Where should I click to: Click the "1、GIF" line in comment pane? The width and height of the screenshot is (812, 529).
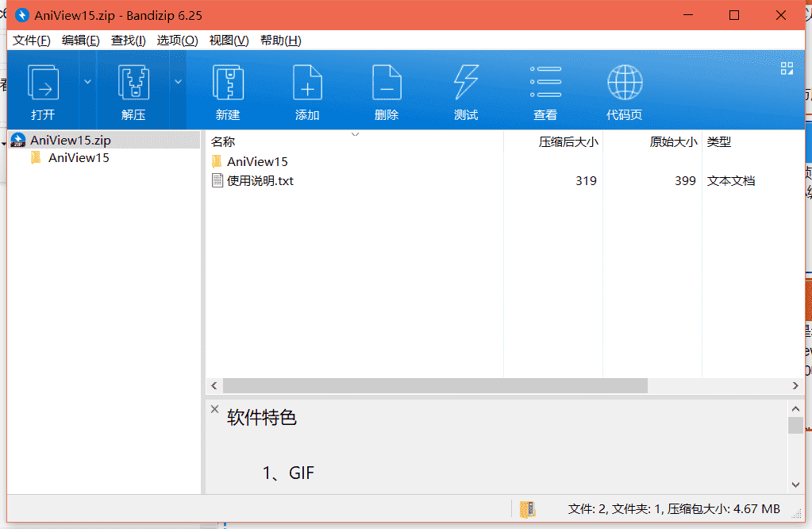click(288, 473)
